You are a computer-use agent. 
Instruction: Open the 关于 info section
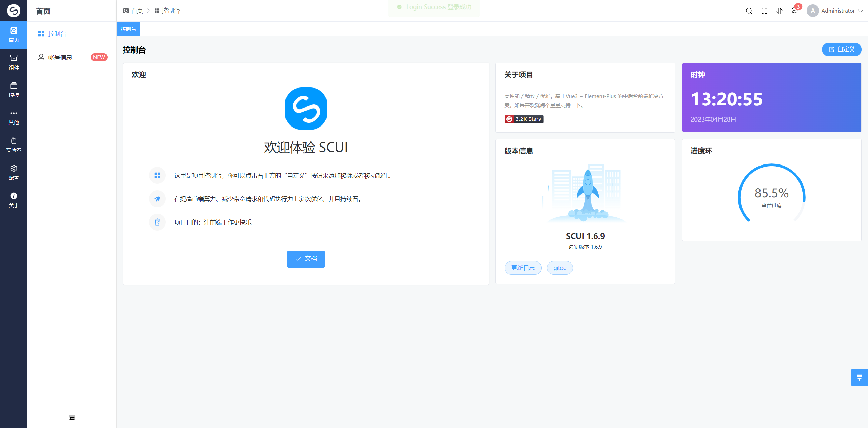tap(14, 200)
